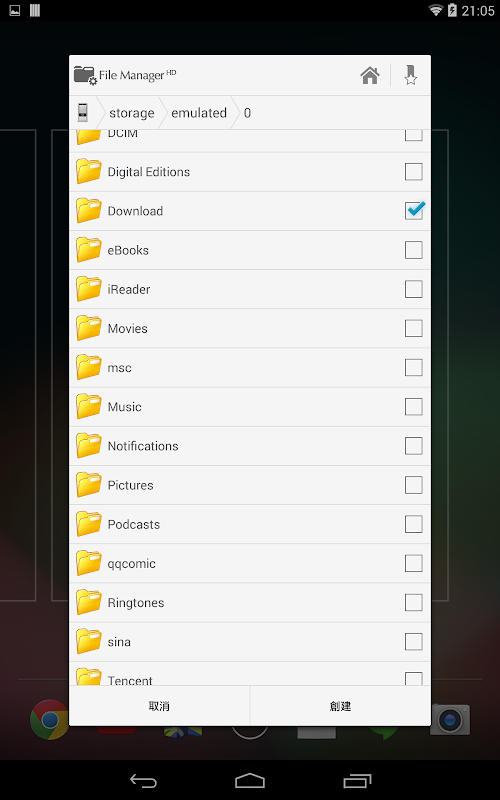Check the sina checkbox
Viewport: 500px width, 800px height.
[414, 641]
